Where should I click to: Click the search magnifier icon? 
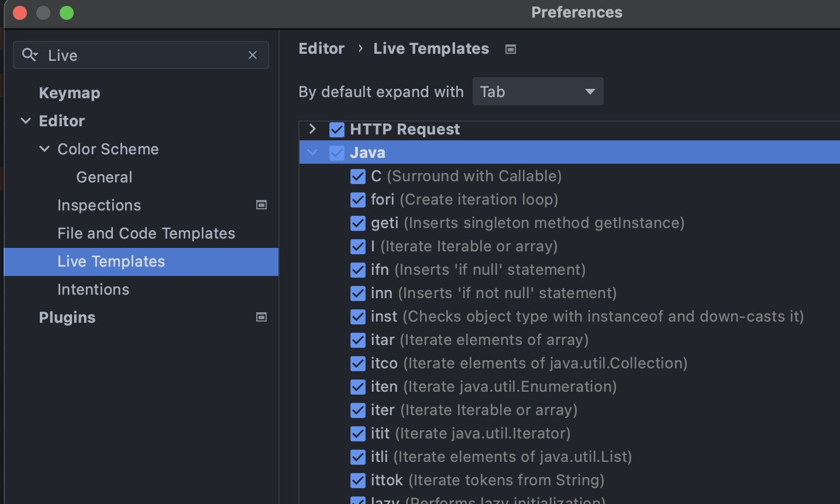pyautogui.click(x=29, y=55)
